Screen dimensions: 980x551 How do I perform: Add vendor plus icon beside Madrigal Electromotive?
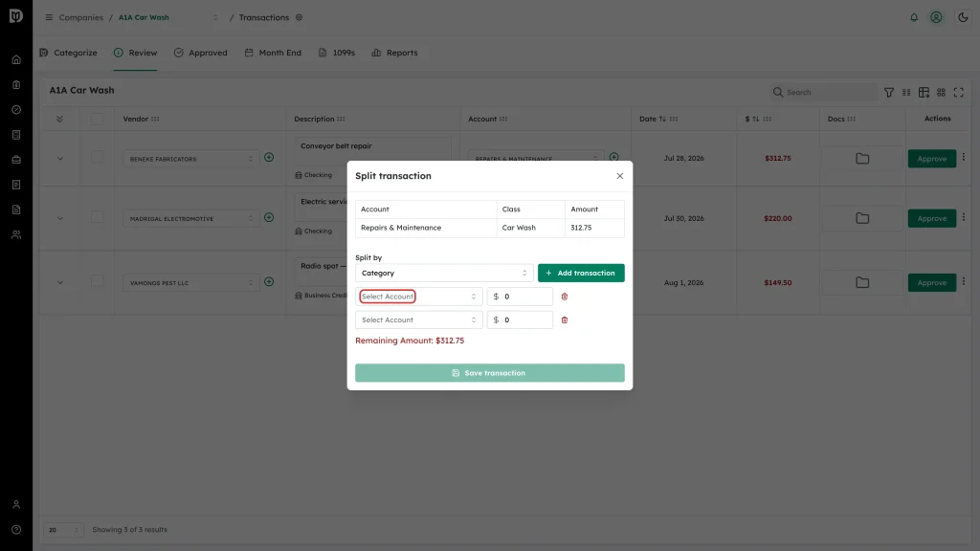point(269,217)
